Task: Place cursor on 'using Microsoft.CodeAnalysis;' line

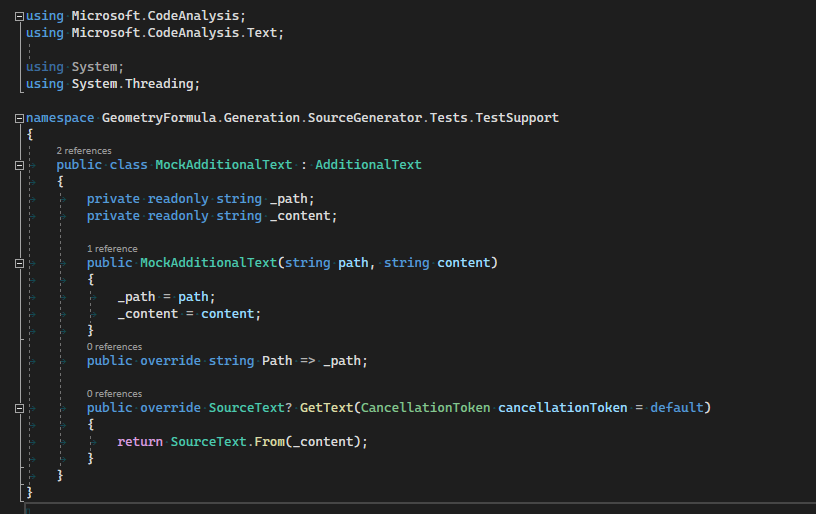Action: point(135,16)
